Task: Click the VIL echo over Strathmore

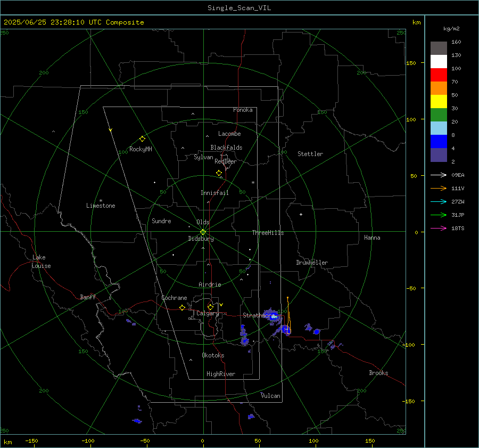Action: (272, 316)
